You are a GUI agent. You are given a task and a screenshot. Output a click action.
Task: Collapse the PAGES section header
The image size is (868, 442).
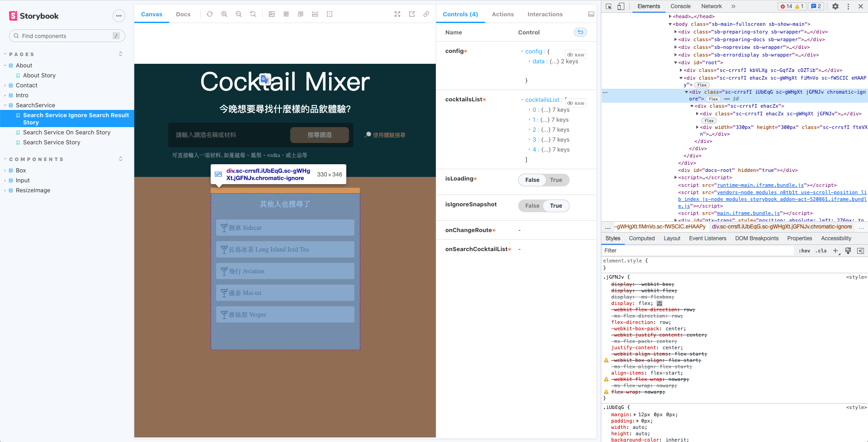21,54
